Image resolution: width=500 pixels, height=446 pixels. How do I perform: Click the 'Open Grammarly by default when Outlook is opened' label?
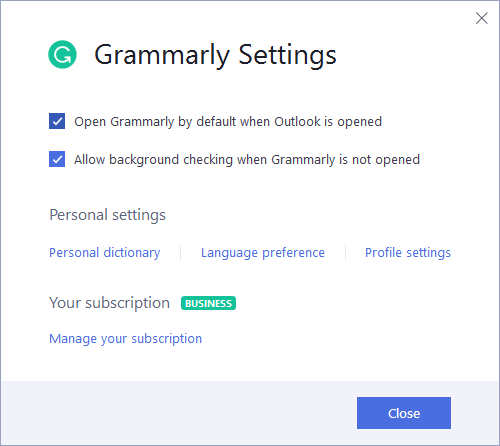228,122
